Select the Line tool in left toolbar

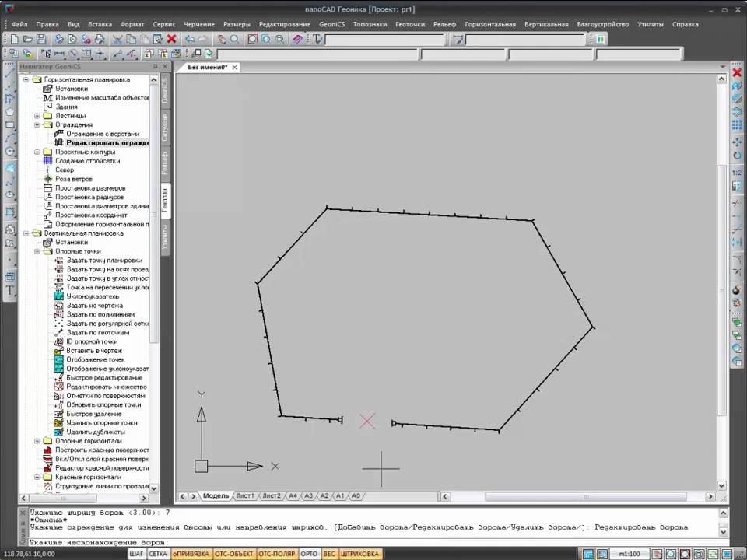(9, 73)
